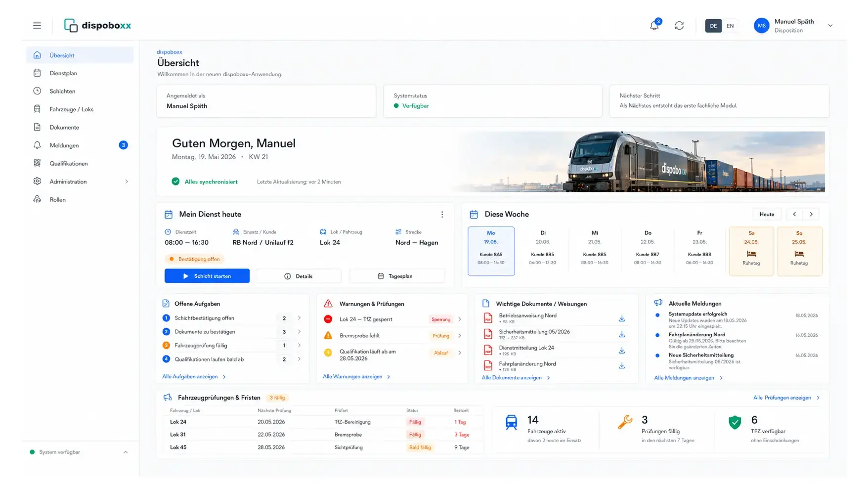Follow Alle Warnungen anzeigen link
The height and width of the screenshot is (493, 868).
356,377
